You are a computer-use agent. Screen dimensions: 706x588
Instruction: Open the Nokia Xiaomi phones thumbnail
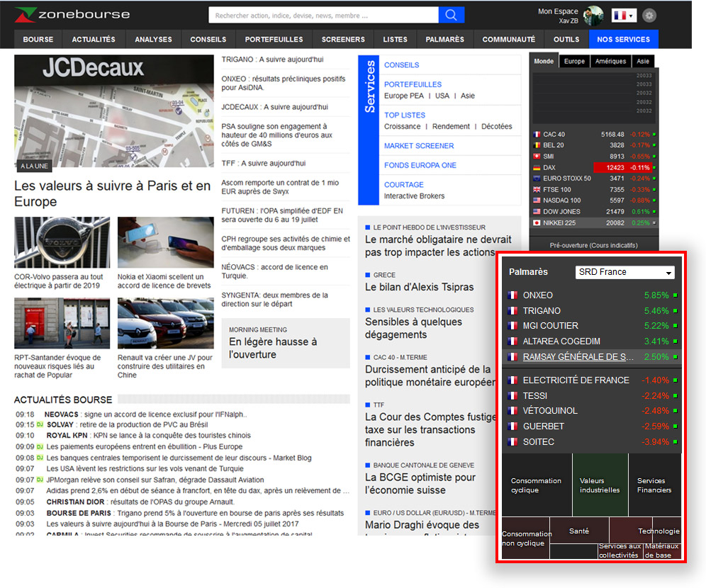point(166,242)
